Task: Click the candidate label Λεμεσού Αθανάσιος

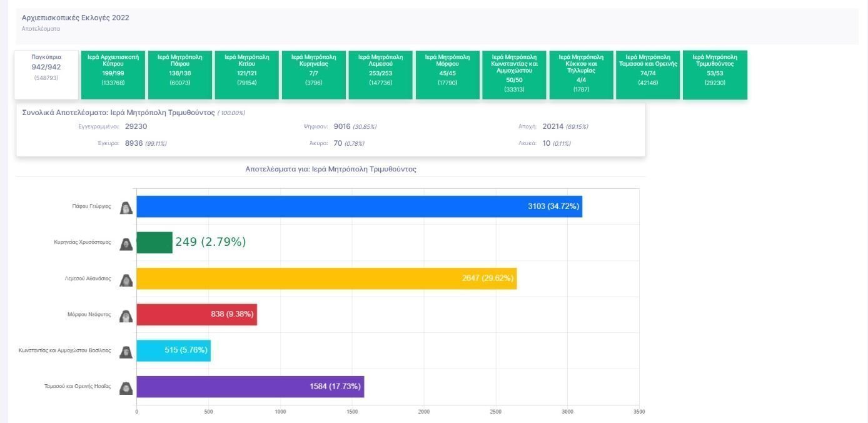Action: [89, 278]
